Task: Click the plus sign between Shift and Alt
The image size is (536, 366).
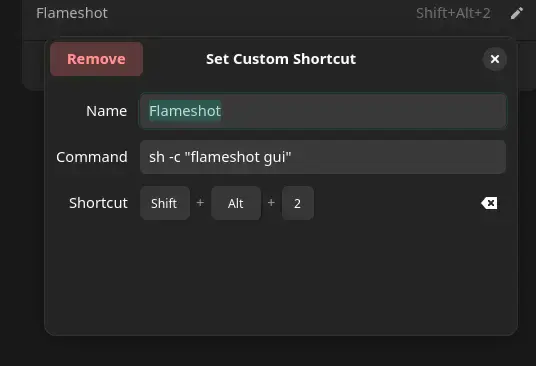Action: (x=200, y=203)
